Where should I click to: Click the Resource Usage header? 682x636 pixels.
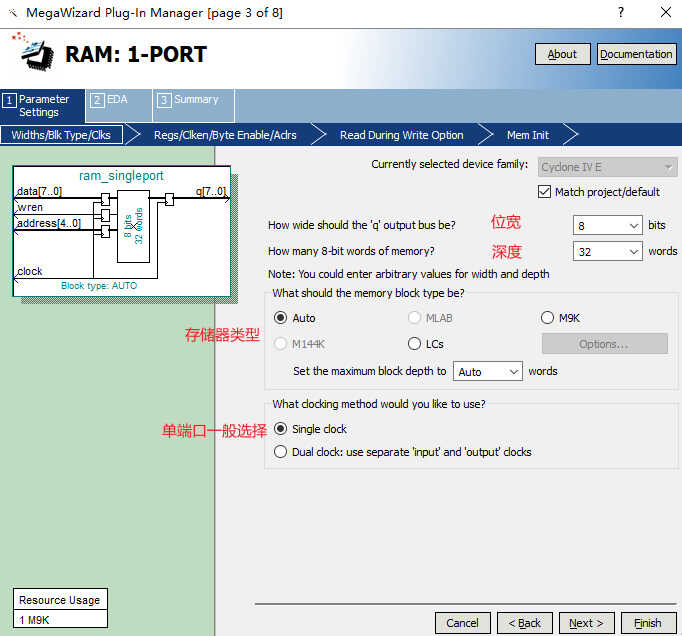pos(60,600)
